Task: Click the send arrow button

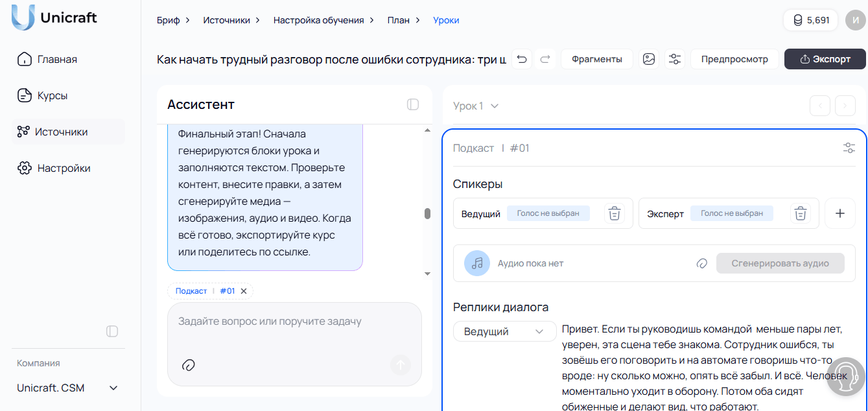Action: [x=401, y=365]
